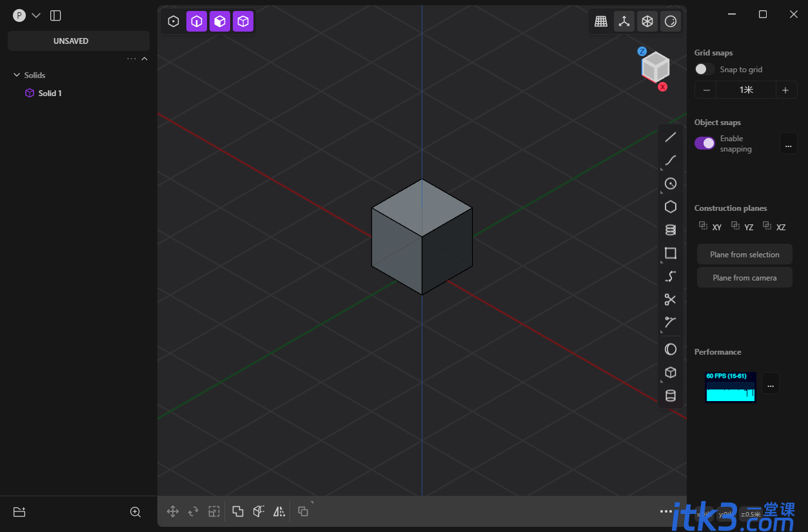
Task: Select the Fillet curve tool
Action: (x=671, y=322)
